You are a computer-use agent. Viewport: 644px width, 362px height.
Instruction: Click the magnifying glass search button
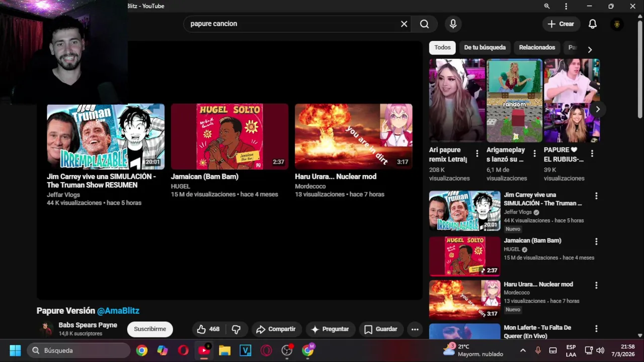pyautogui.click(x=425, y=24)
